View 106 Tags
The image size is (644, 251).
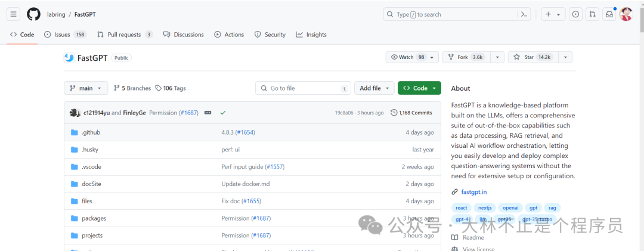click(x=171, y=88)
